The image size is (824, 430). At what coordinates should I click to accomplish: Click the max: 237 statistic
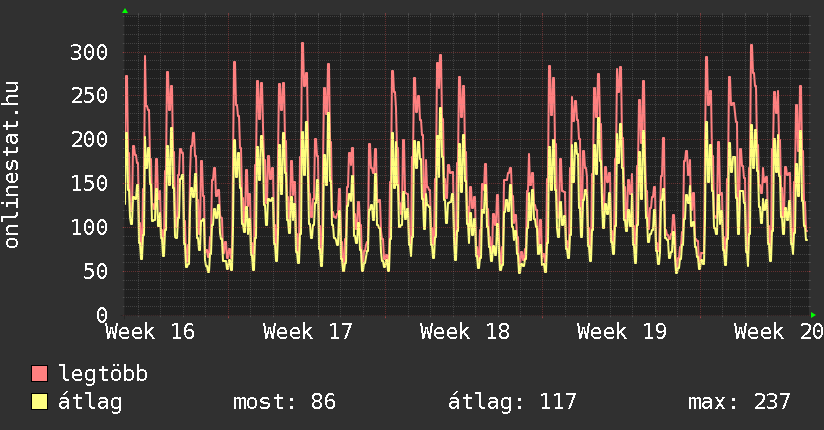tap(739, 402)
